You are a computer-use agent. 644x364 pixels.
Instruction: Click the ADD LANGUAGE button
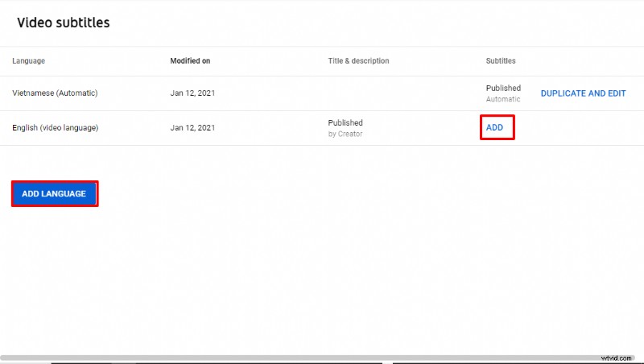tap(55, 193)
